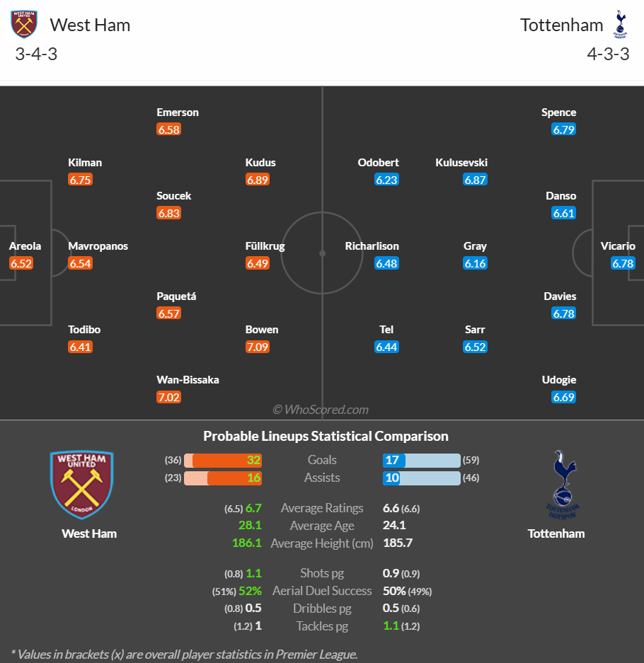The image size is (644, 663).
Task: Open the large Tottenham Hotspur cockerel logo
Action: point(563,485)
